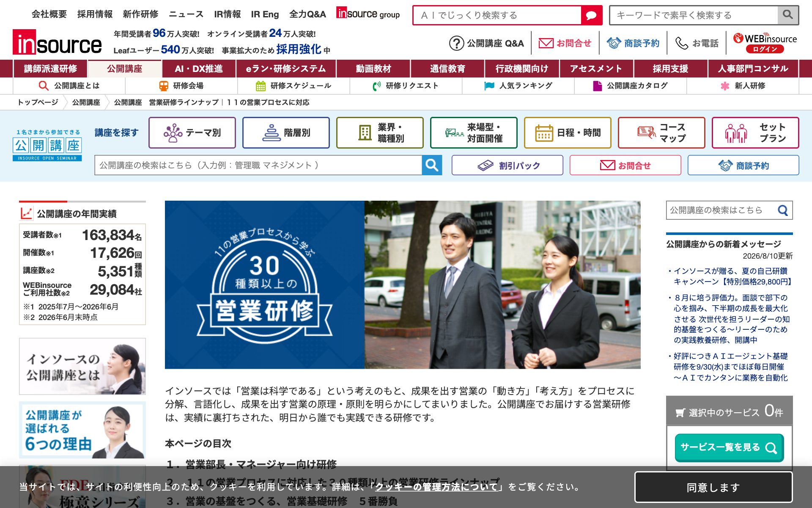The height and width of the screenshot is (508, 812).
Task: Open 公開講座が選ばれる6つの理由 banner
Action: (x=82, y=430)
